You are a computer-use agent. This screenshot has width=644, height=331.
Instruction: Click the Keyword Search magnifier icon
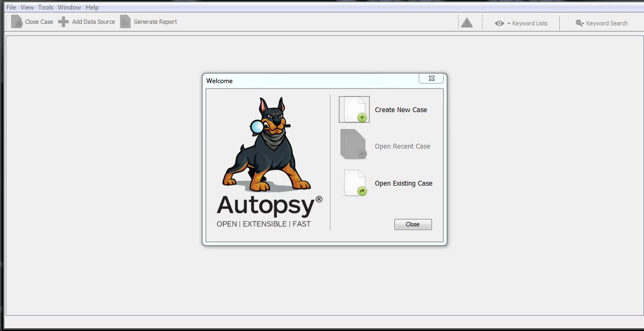[579, 23]
